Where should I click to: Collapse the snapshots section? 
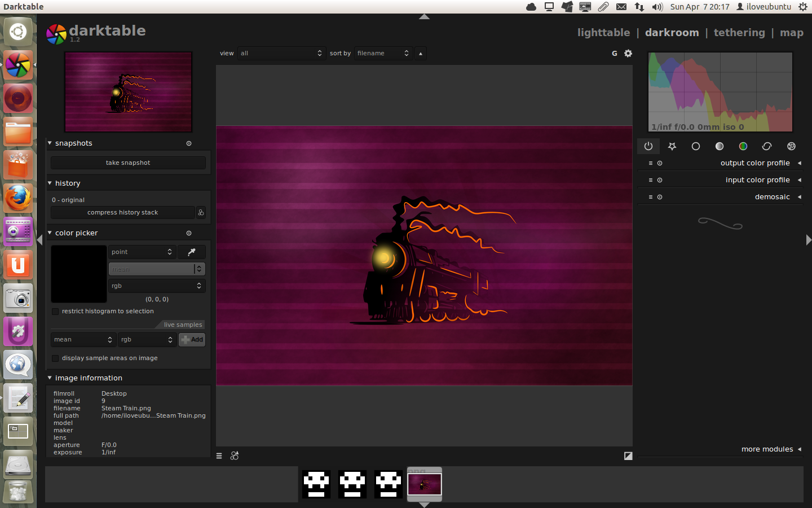pyautogui.click(x=50, y=143)
